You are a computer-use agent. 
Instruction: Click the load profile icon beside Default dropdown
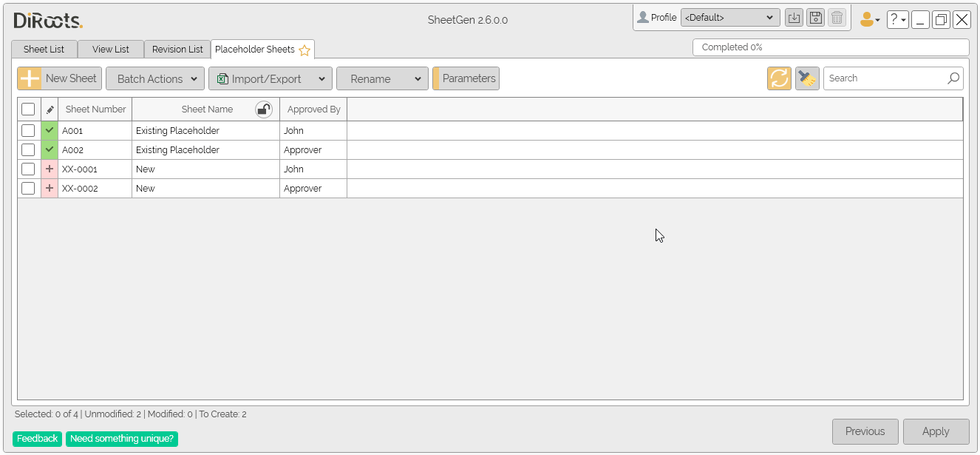[794, 17]
